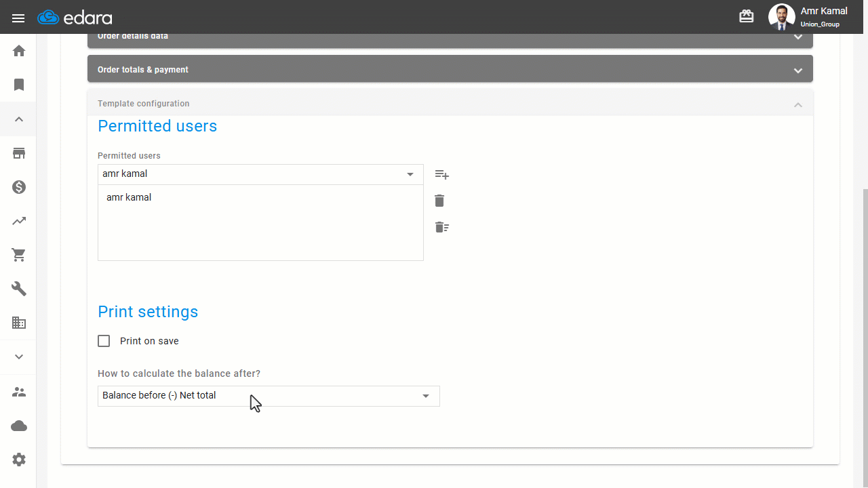Collapse the Template configuration panel
Image resolution: width=868 pixels, height=488 pixels.
click(450, 104)
